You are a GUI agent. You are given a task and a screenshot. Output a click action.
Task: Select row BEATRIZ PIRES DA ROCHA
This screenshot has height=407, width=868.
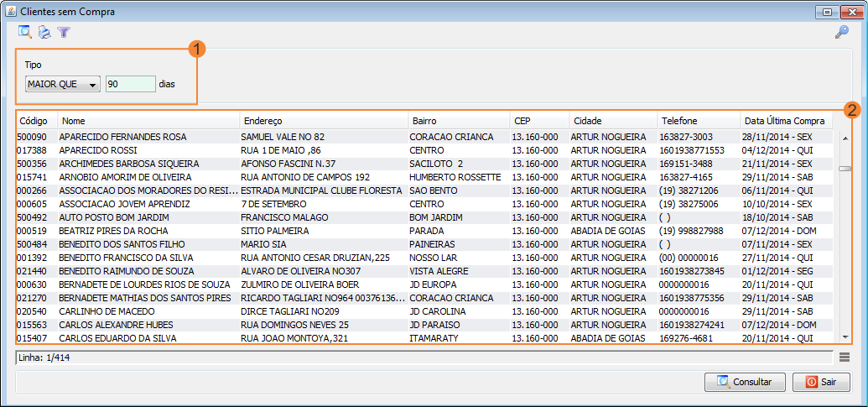click(424, 231)
